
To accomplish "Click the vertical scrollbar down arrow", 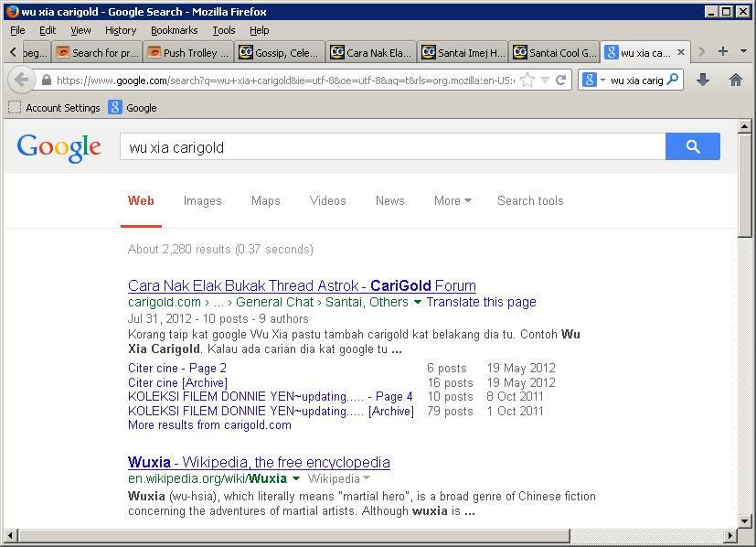I will pos(744,521).
